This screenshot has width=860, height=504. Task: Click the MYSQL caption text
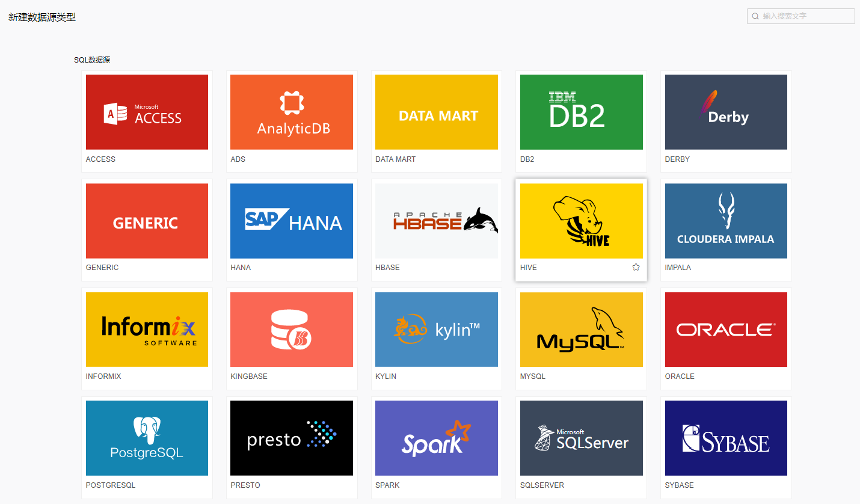click(533, 376)
